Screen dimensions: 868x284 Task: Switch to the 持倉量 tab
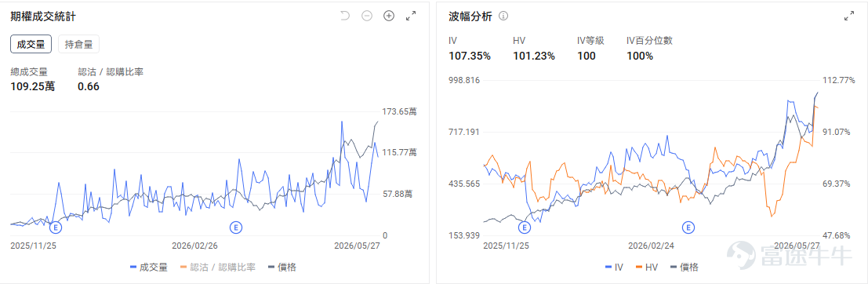[78, 44]
